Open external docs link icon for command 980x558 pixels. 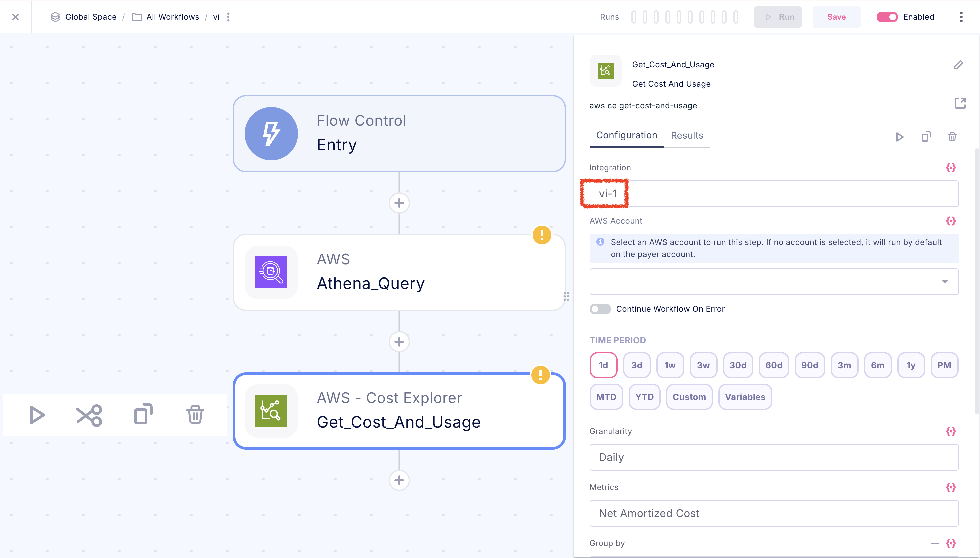(x=960, y=103)
